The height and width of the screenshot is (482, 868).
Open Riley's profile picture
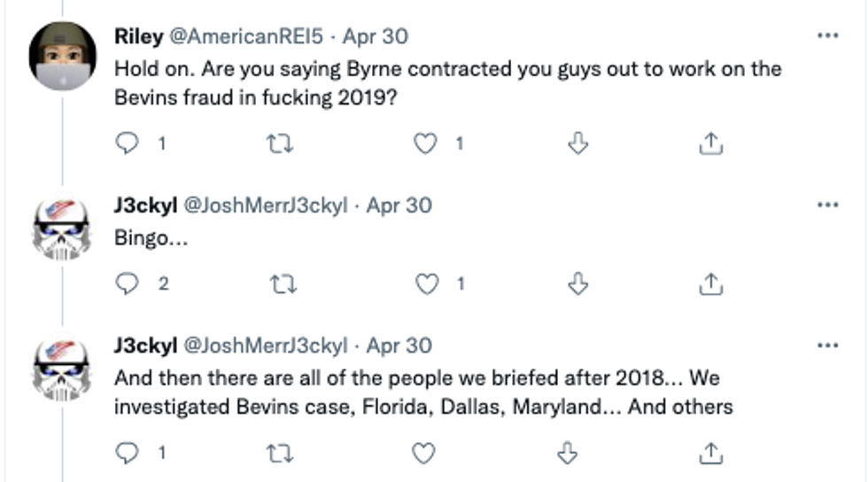coord(64,56)
